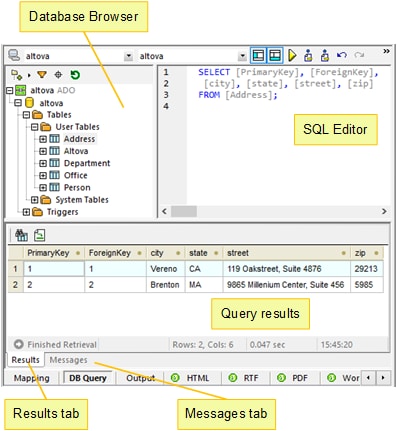Select the Office table icon
This screenshot has height=431, width=397.
[x=54, y=175]
